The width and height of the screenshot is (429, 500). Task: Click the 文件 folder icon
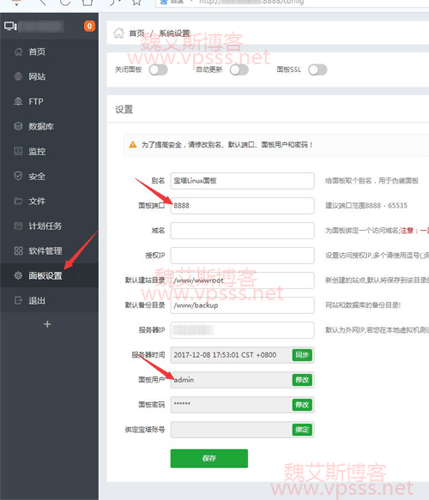point(18,201)
